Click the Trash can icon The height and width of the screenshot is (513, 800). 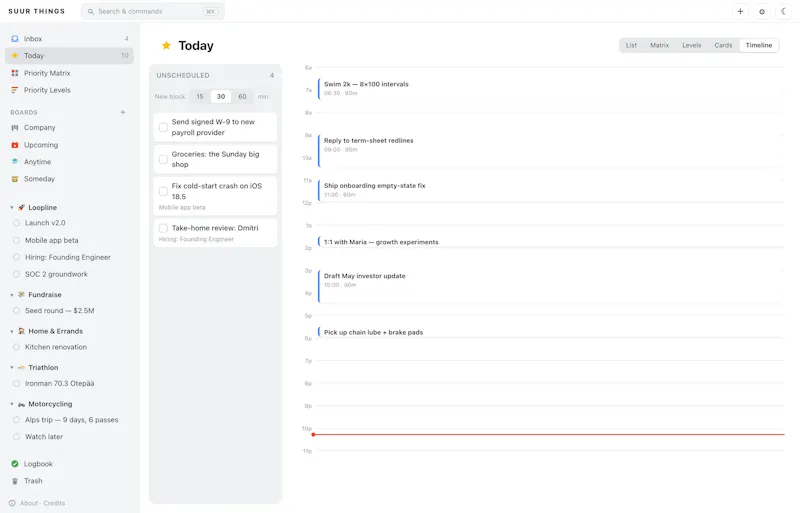tap(15, 481)
